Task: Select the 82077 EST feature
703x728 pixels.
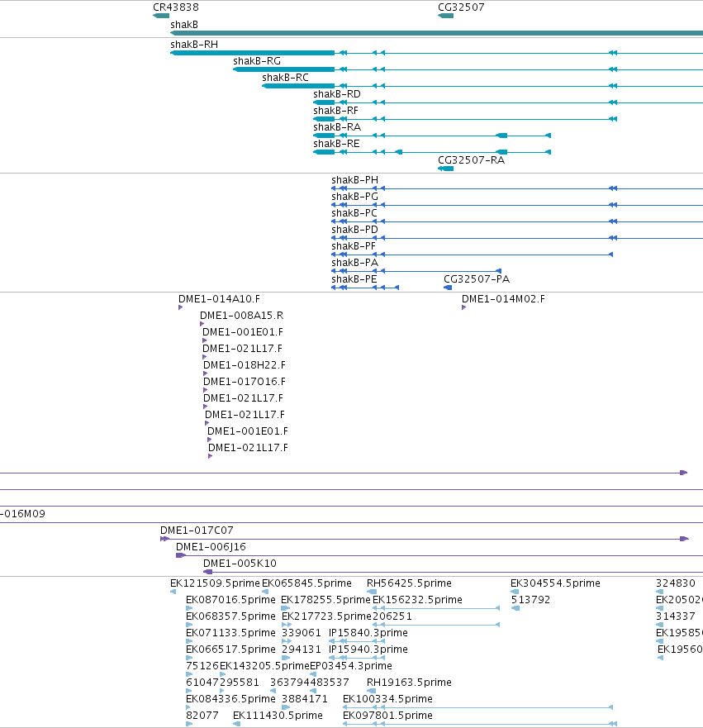Action: point(189,725)
